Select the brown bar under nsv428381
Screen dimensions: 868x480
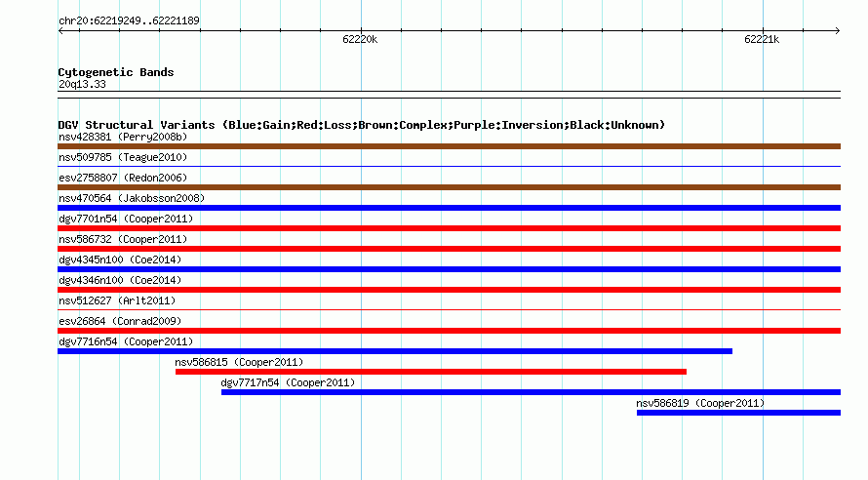tap(449, 146)
